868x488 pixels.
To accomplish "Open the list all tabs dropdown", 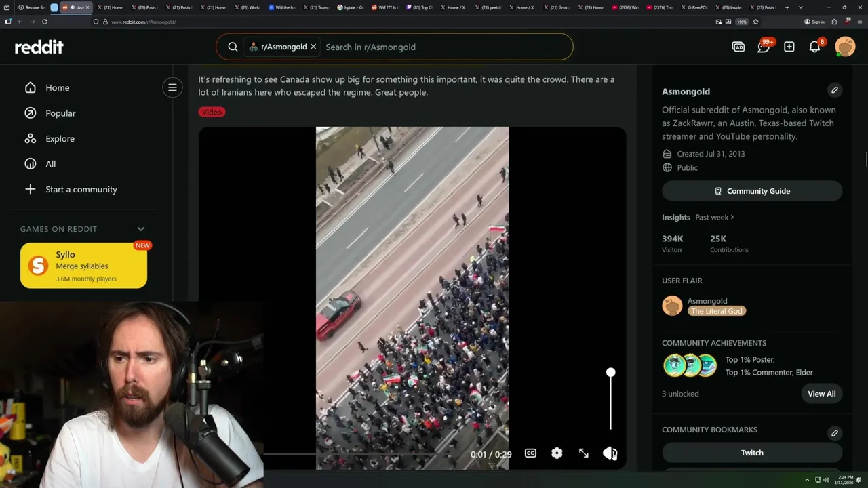I will tap(801, 7).
